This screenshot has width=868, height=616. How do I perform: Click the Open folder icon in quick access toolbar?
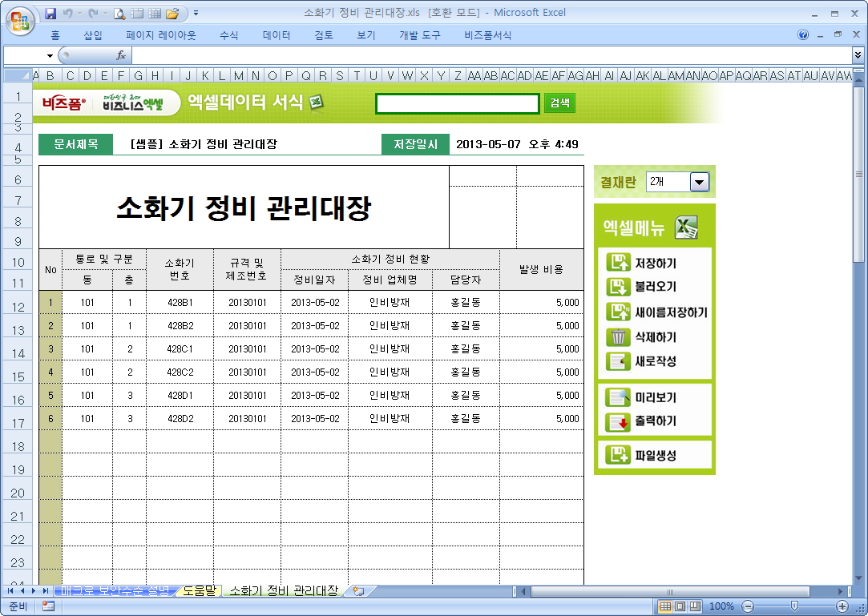pos(172,13)
